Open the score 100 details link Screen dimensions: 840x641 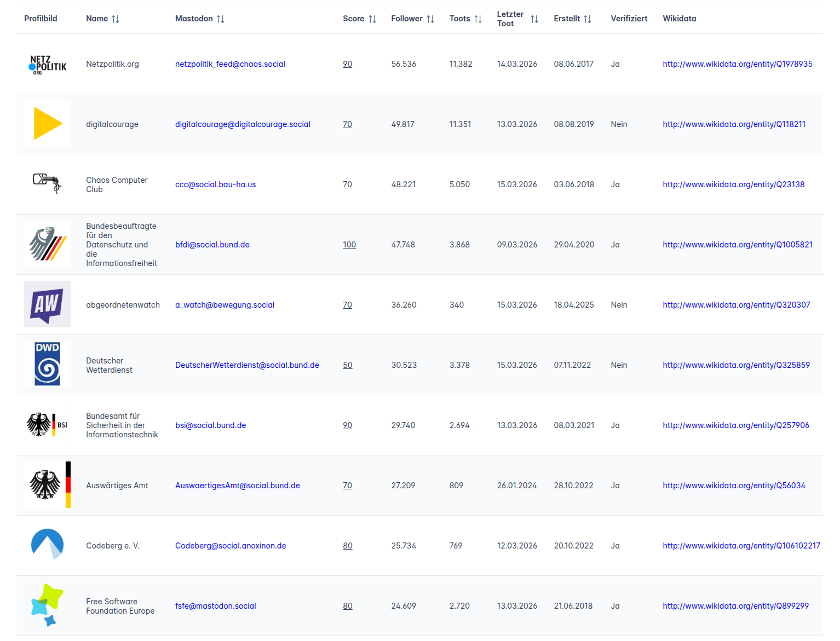(x=349, y=245)
